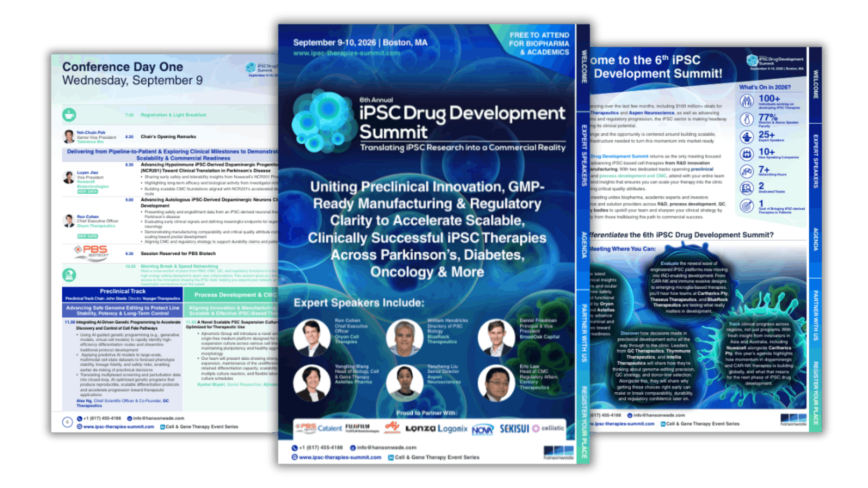The height and width of the screenshot is (488, 868).
Task: Click the Nova Biomedical partner logo
Action: tap(482, 429)
